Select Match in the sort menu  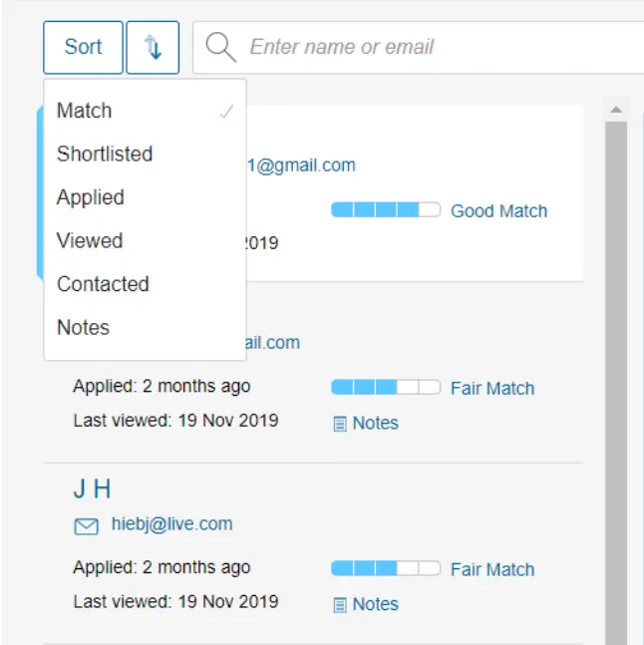[146, 111]
